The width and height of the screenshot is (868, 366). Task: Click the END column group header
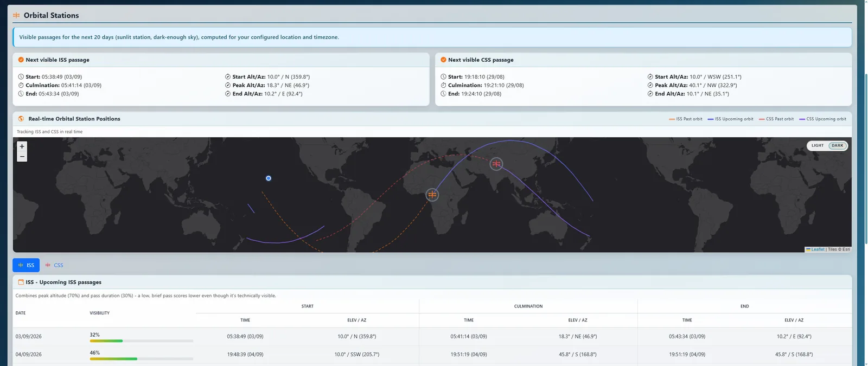click(x=745, y=306)
